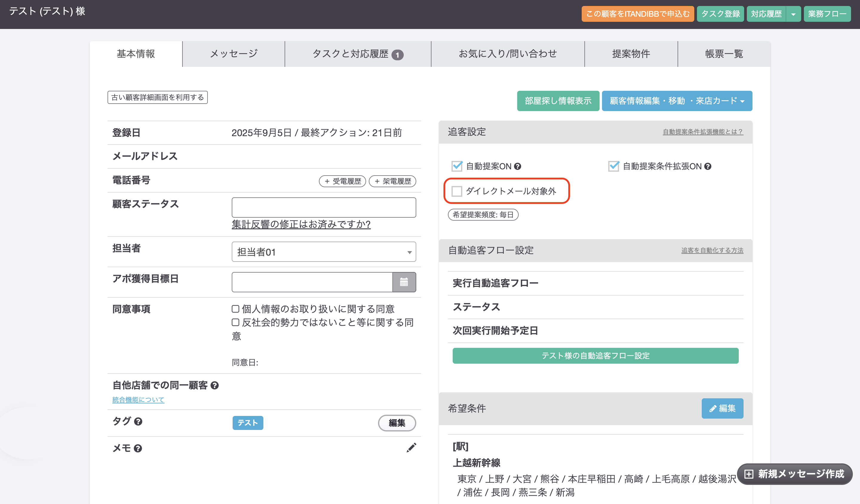Click help icon beside メモ label
The width and height of the screenshot is (860, 504).
(x=138, y=448)
